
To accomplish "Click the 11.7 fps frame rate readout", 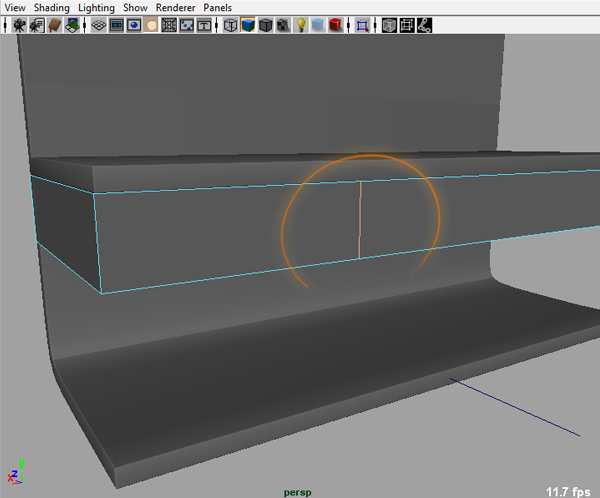I will (x=568, y=491).
